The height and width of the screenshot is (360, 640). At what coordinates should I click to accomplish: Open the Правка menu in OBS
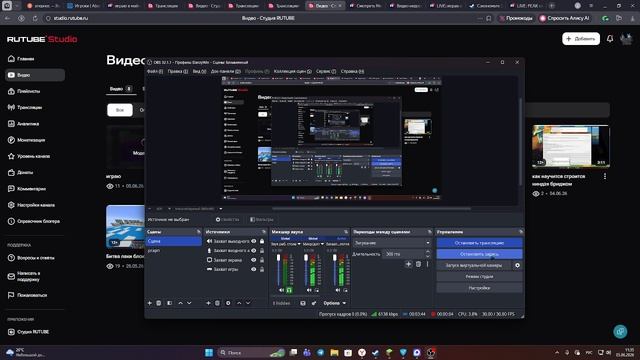pyautogui.click(x=178, y=71)
